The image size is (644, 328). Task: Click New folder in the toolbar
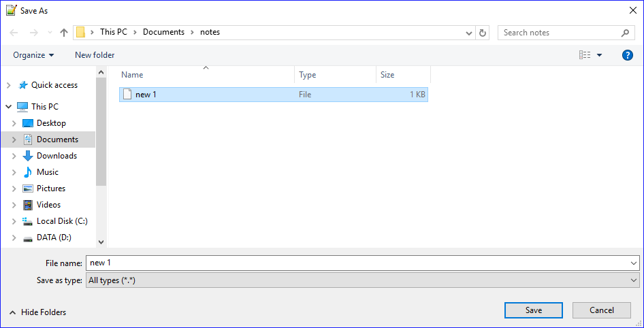[x=95, y=55]
